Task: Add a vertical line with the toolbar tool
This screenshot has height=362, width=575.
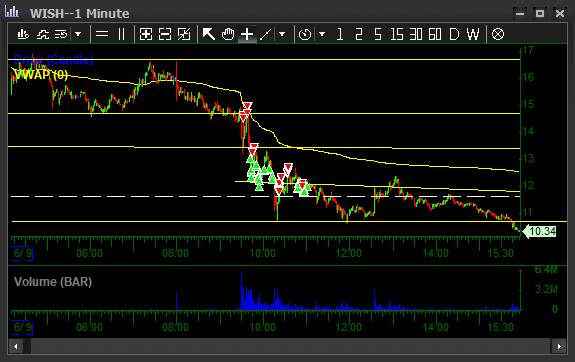Action: pyautogui.click(x=121, y=34)
